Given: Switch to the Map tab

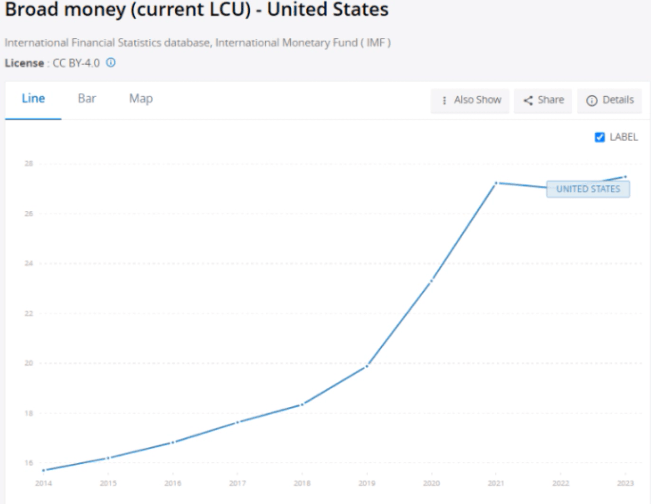Looking at the screenshot, I should [141, 99].
